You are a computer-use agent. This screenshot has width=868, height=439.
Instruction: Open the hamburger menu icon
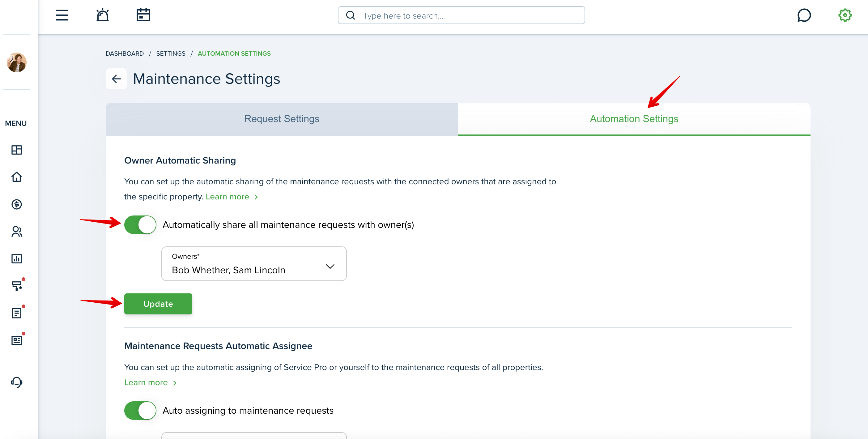(62, 15)
